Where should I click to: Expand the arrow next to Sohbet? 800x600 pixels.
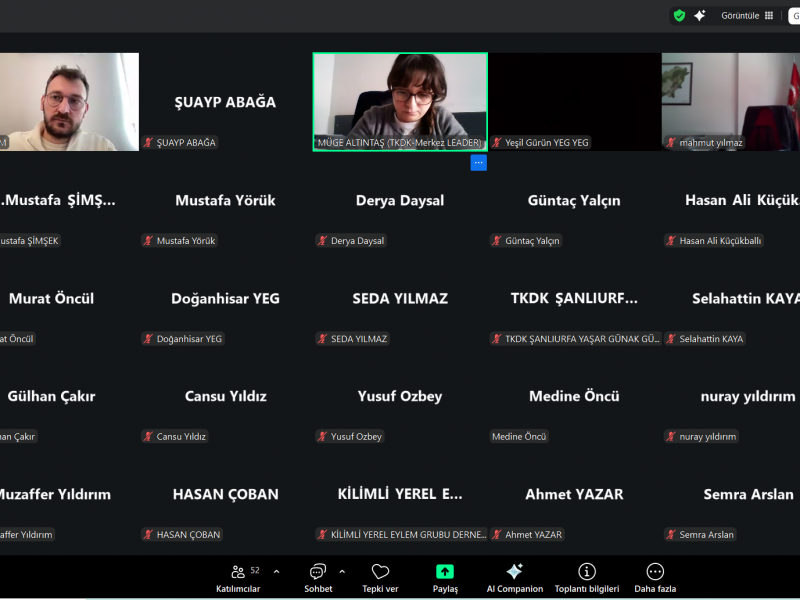342,572
